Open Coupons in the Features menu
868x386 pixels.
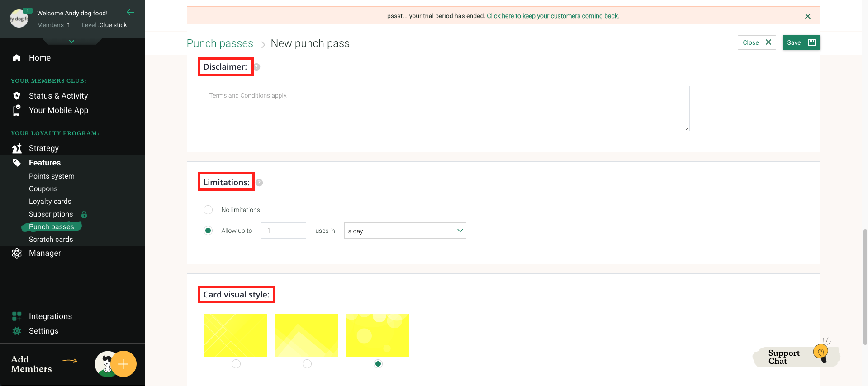pyautogui.click(x=43, y=188)
